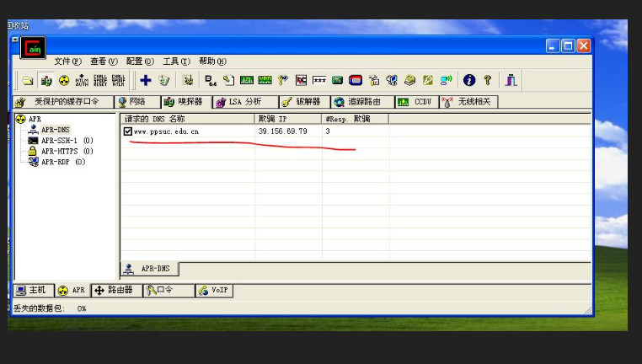
Task: Open the Configure toolbar icon after the bin
Action: coord(188,80)
